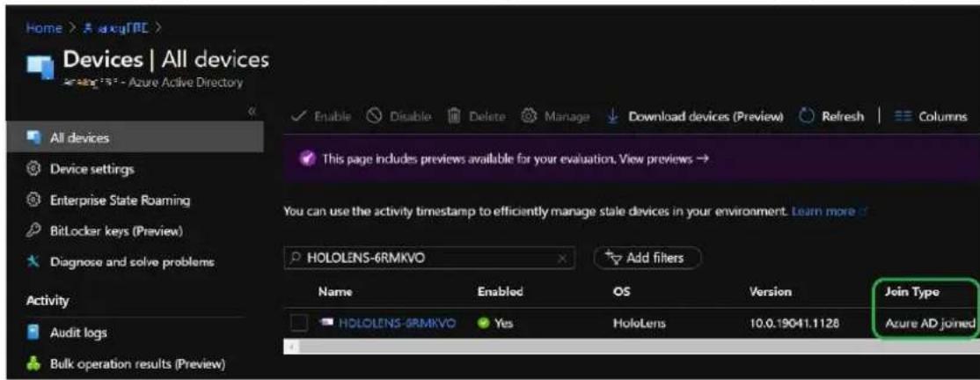Click the Yes value in Enabled column
The image size is (980, 380).
[x=503, y=323]
